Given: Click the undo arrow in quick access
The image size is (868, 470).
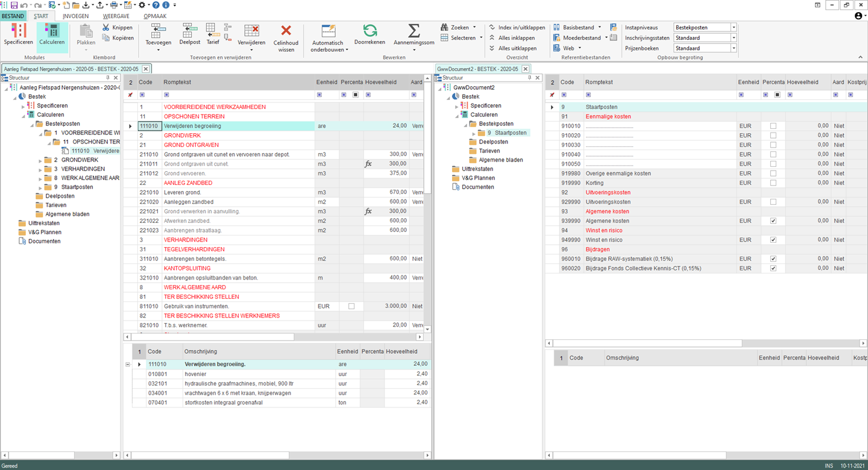Looking at the screenshot, I should click(x=24, y=5).
